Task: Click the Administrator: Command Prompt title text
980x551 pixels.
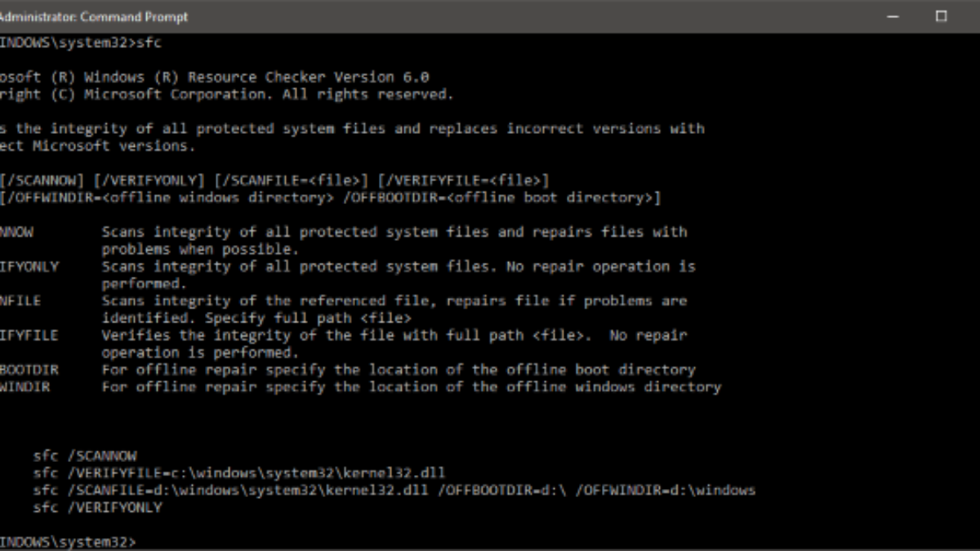Action: coord(94,16)
